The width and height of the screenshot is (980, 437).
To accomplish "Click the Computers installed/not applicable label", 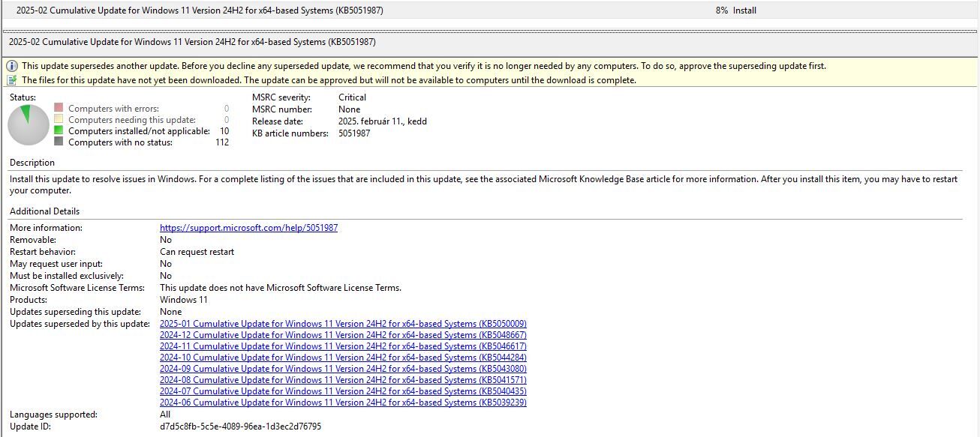I will (139, 131).
